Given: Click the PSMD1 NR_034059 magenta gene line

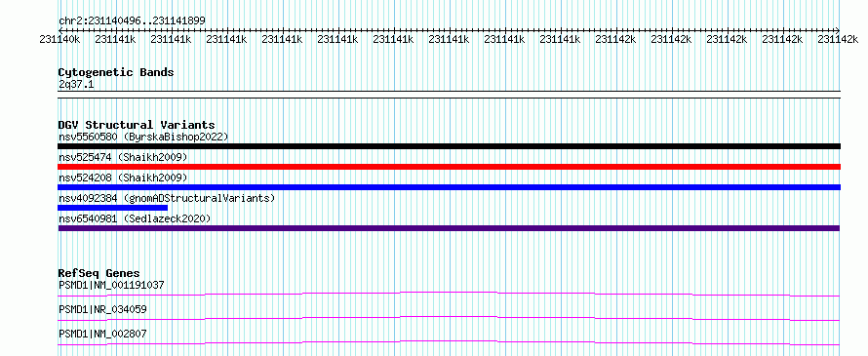Looking at the screenshot, I should (449, 318).
